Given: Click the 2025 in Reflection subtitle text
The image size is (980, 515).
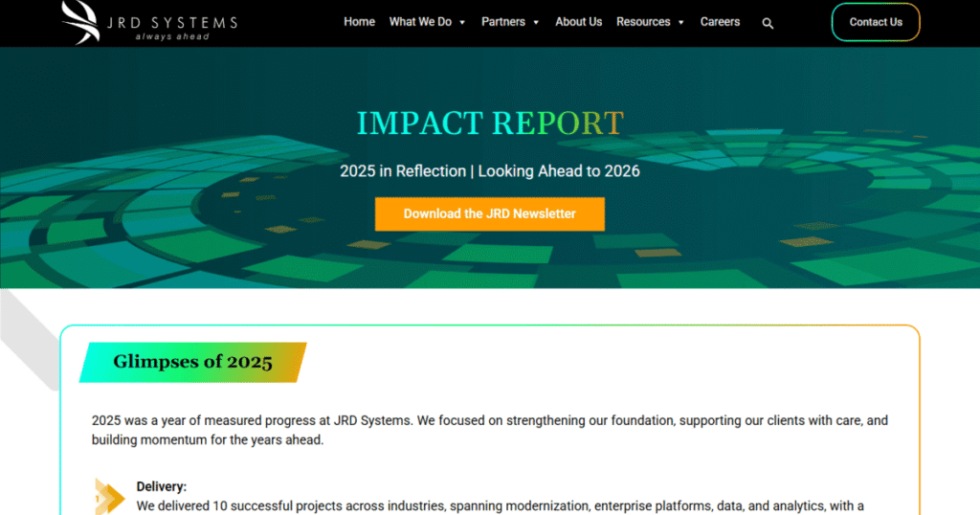Looking at the screenshot, I should (x=489, y=171).
